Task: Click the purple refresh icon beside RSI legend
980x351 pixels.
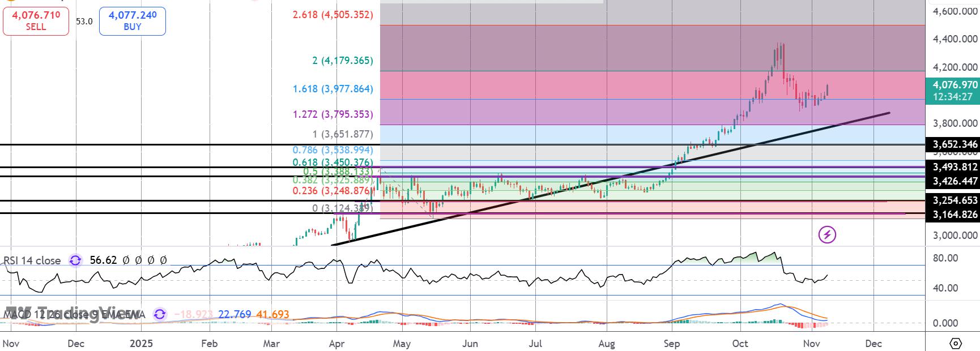Action: click(75, 260)
